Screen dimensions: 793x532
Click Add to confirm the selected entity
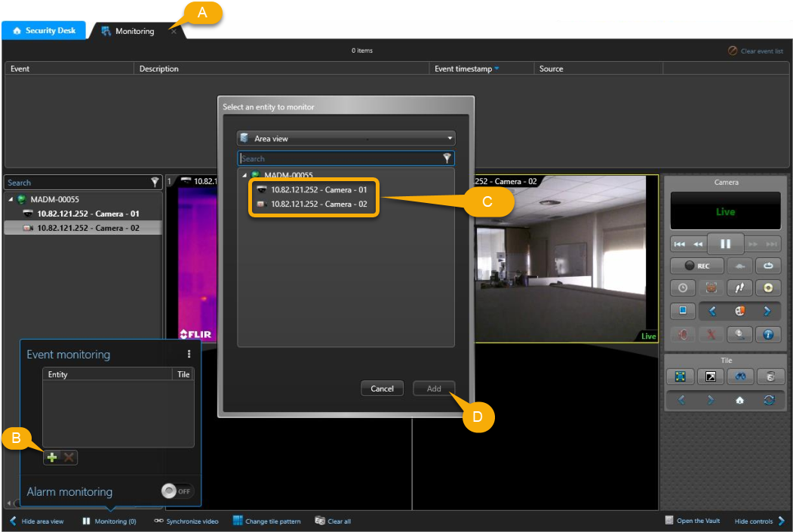[434, 388]
